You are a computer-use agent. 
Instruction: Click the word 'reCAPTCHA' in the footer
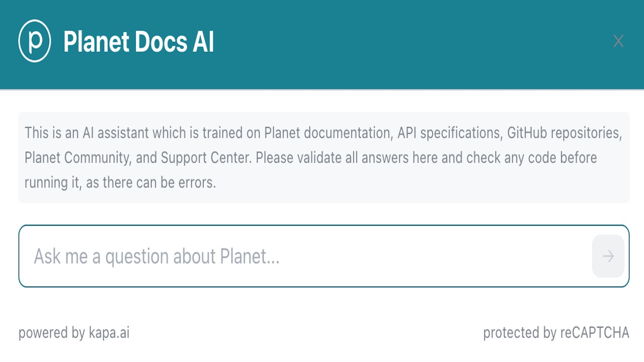pos(595,333)
